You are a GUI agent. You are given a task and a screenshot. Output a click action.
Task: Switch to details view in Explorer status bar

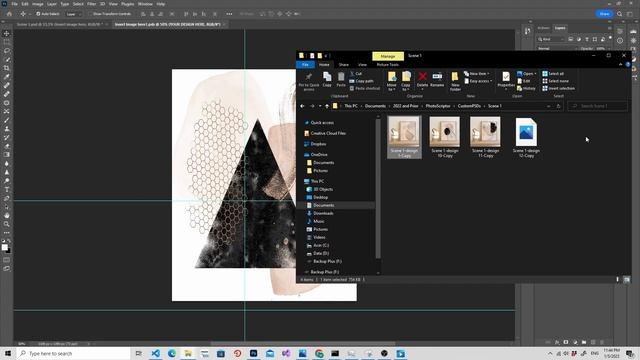[x=617, y=280]
